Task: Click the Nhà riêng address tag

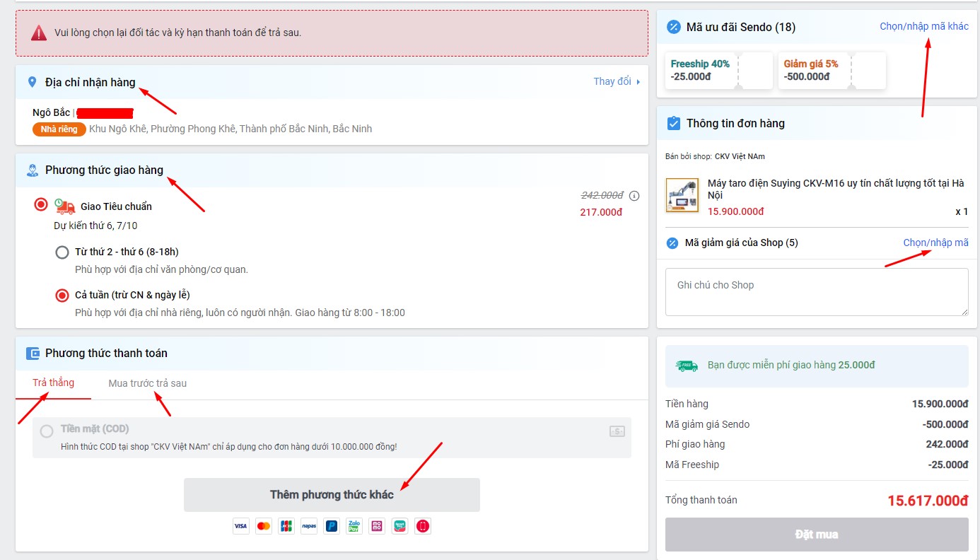Action: pos(59,129)
